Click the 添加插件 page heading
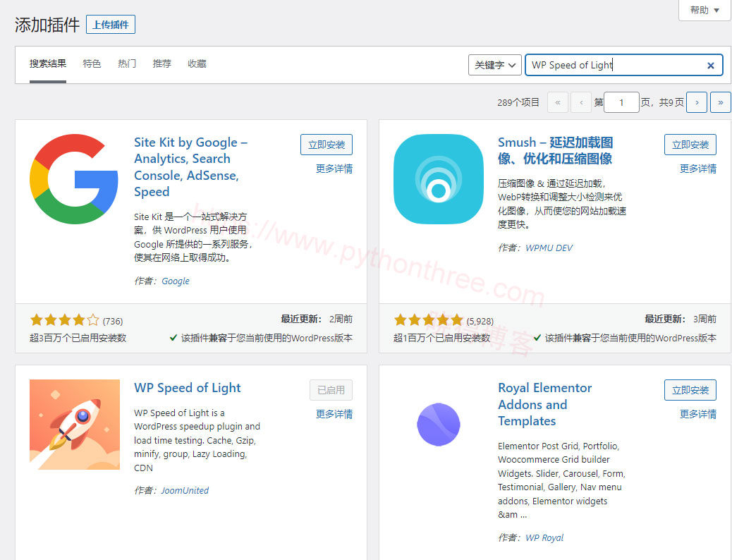 pyautogui.click(x=47, y=25)
